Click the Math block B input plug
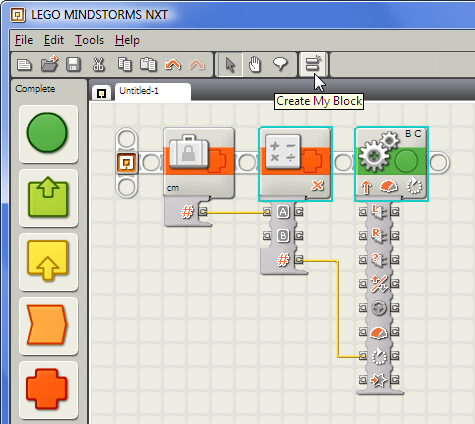 click(267, 236)
